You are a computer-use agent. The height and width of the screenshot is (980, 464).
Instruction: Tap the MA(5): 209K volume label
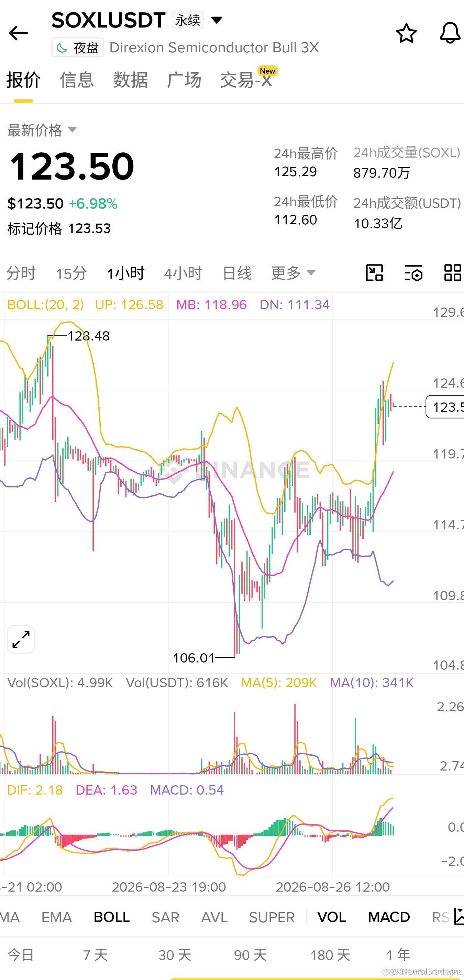tap(279, 682)
